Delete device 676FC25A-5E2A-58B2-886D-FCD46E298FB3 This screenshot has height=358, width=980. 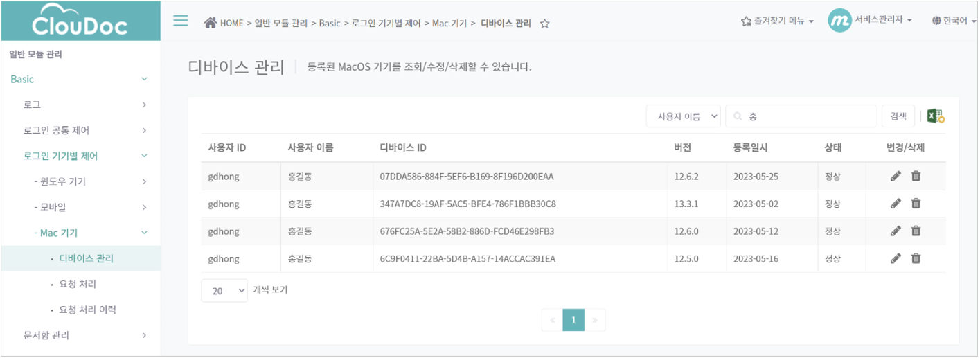click(916, 231)
